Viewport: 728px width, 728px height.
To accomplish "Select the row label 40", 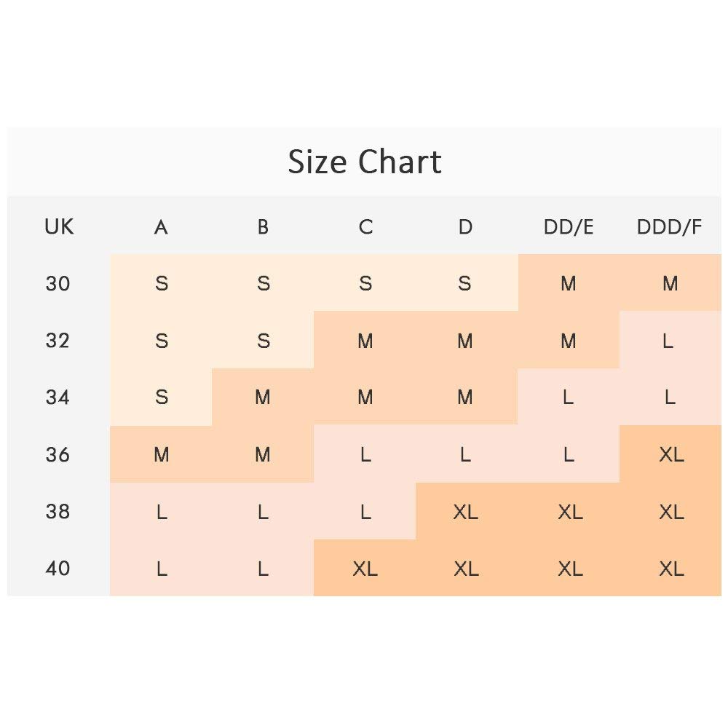I will point(58,568).
